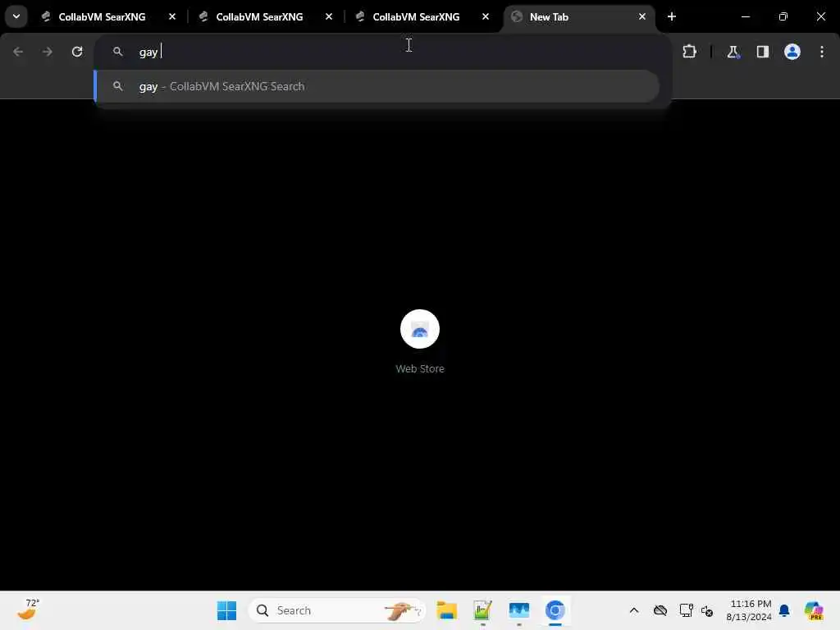Switch to the second CollabVM SearXNG tab
Viewport: 840px width, 630px height.
[x=259, y=16]
